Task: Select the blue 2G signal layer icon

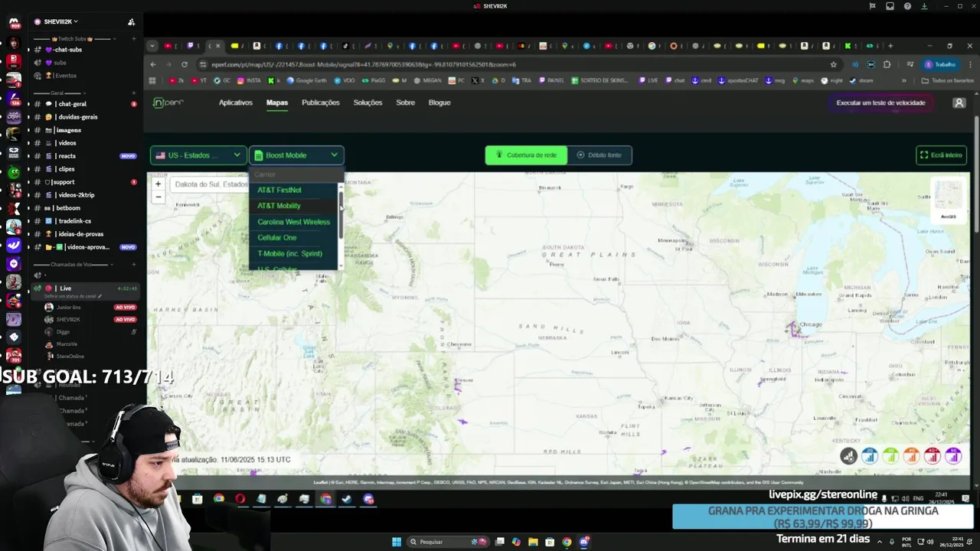Action: [x=869, y=456]
